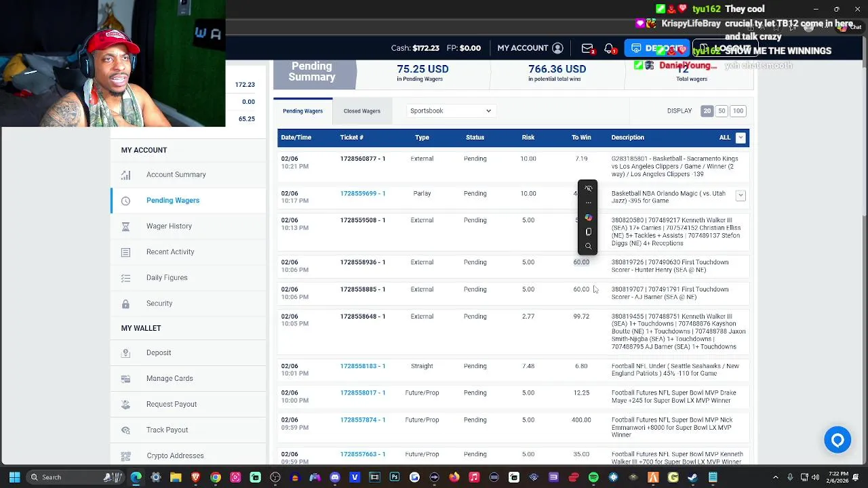The width and height of the screenshot is (868, 488).
Task: Click the Status column header
Action: [475, 138]
